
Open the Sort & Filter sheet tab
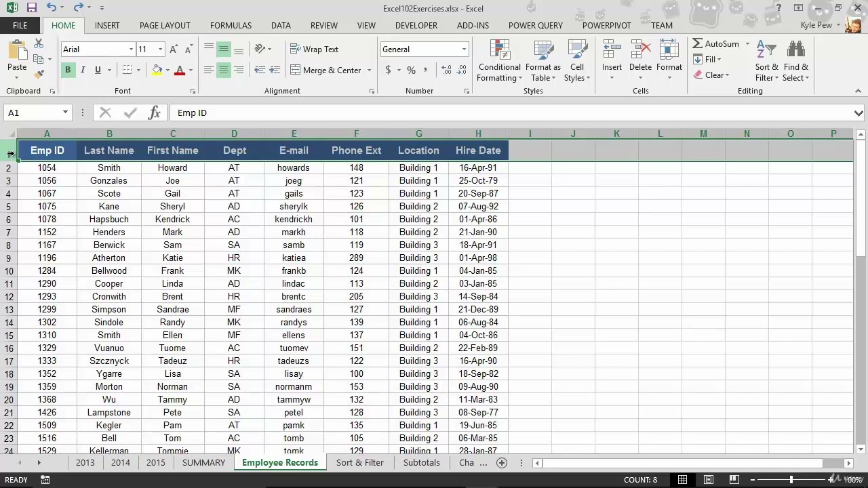pos(360,462)
